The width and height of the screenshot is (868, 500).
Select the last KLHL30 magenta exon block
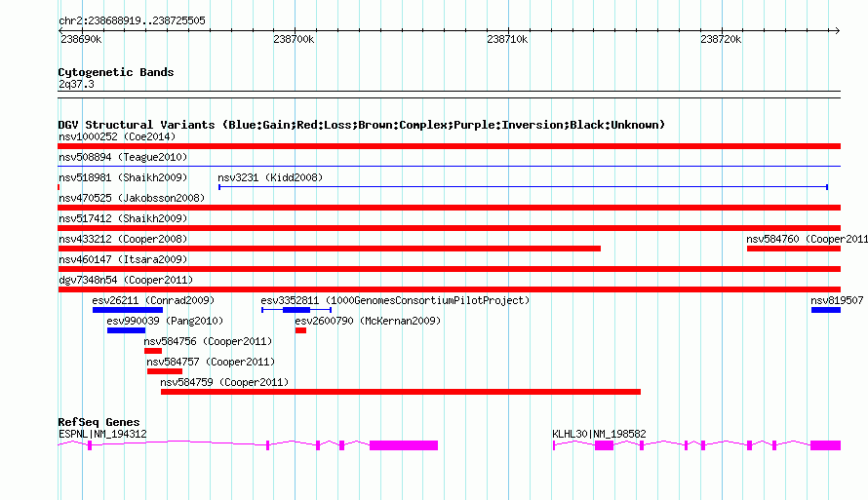(825, 445)
